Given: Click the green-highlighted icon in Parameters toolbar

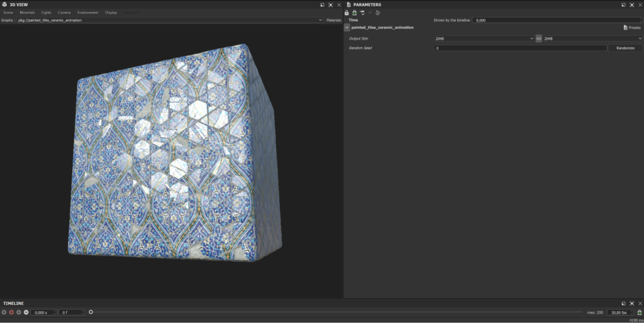Looking at the screenshot, I should [354, 13].
